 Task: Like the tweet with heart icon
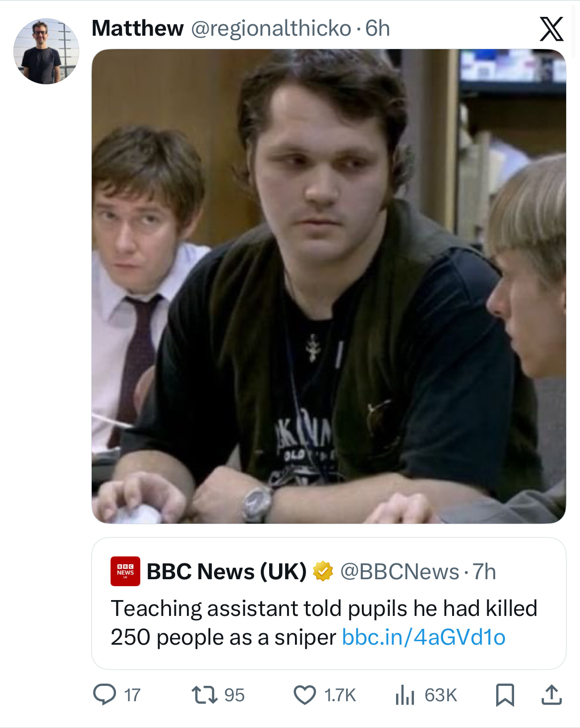tap(304, 694)
